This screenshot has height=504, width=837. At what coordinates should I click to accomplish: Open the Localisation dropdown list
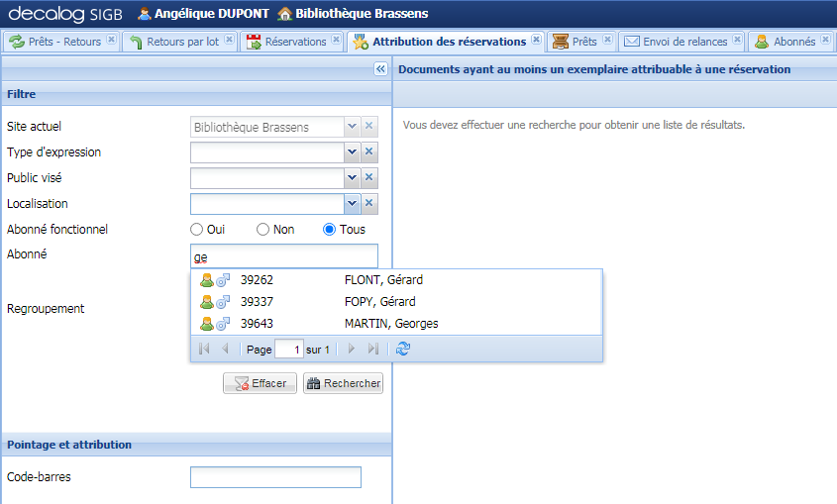pyautogui.click(x=351, y=204)
